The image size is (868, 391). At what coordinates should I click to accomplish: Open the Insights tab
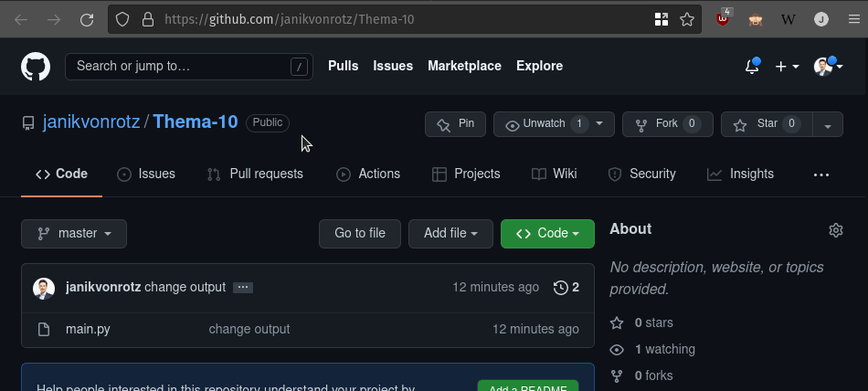tap(740, 174)
